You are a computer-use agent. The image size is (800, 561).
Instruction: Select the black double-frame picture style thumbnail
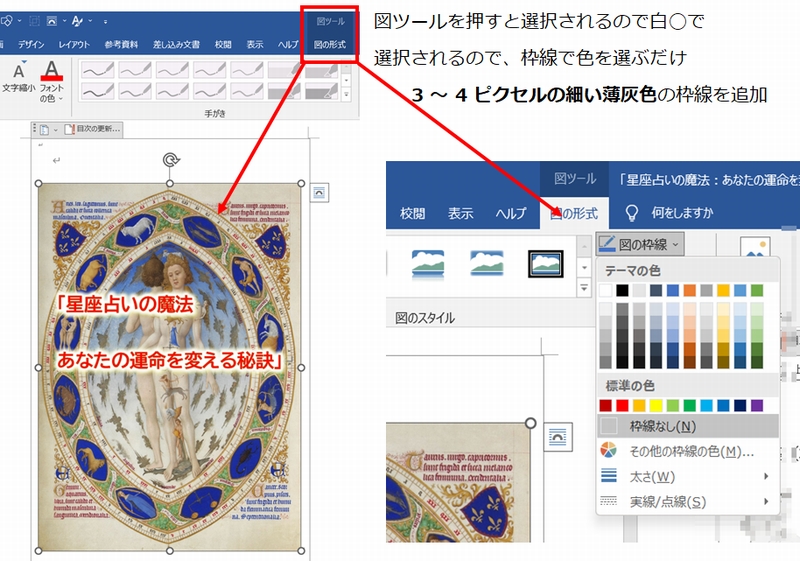click(x=545, y=264)
